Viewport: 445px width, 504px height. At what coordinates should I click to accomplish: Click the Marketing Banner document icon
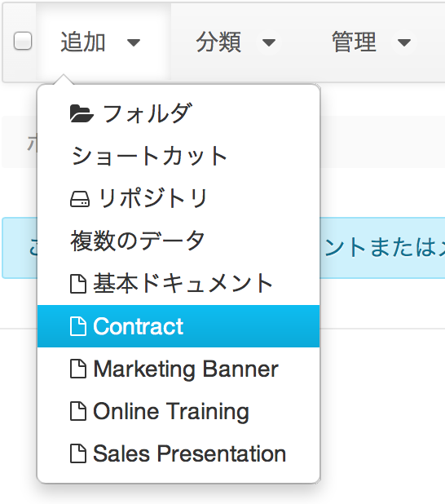(78, 369)
